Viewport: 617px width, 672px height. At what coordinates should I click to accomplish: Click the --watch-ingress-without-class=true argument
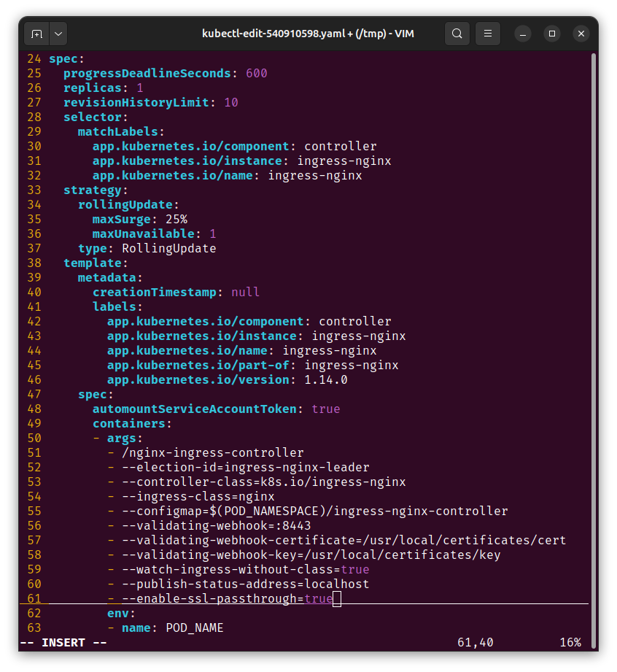point(246,569)
